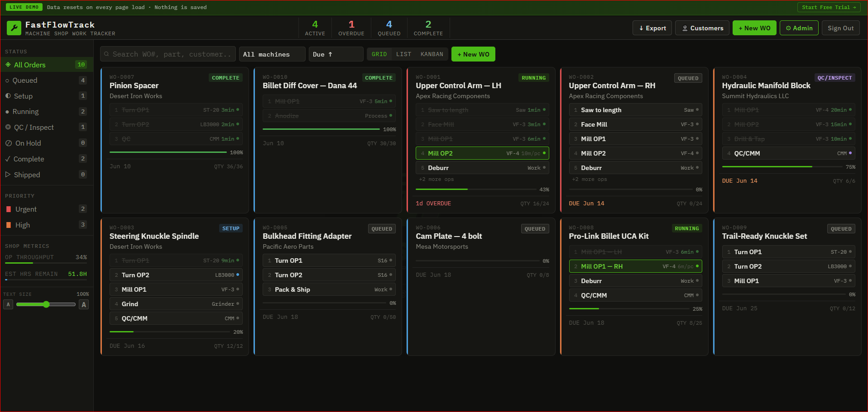Click the 1d OVERDUE label
The image size is (868, 412).
tap(433, 204)
